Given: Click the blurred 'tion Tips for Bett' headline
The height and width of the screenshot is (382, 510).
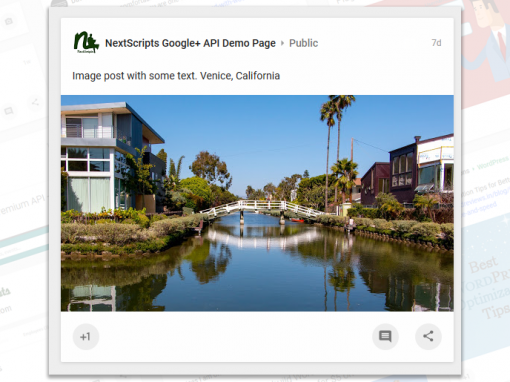Looking at the screenshot, I should [x=486, y=188].
